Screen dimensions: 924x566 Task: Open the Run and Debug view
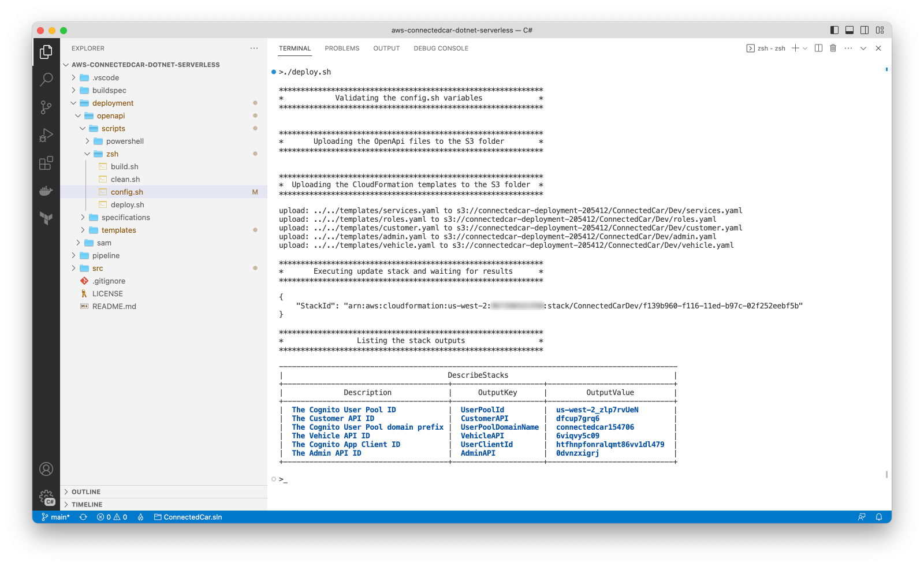click(x=46, y=135)
